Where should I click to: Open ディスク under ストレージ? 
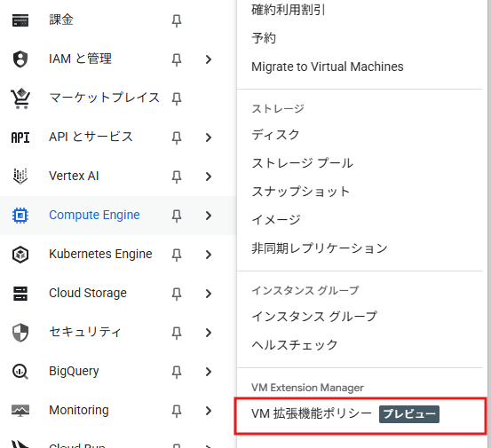[275, 135]
